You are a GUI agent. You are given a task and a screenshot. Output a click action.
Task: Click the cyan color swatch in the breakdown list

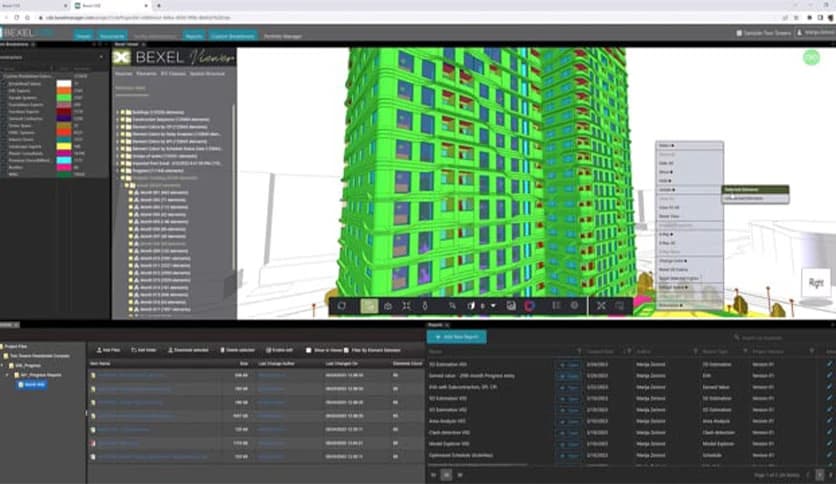[64, 160]
